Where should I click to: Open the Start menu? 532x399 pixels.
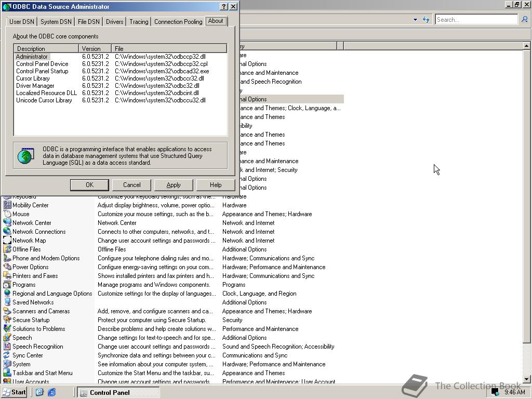[x=14, y=392]
